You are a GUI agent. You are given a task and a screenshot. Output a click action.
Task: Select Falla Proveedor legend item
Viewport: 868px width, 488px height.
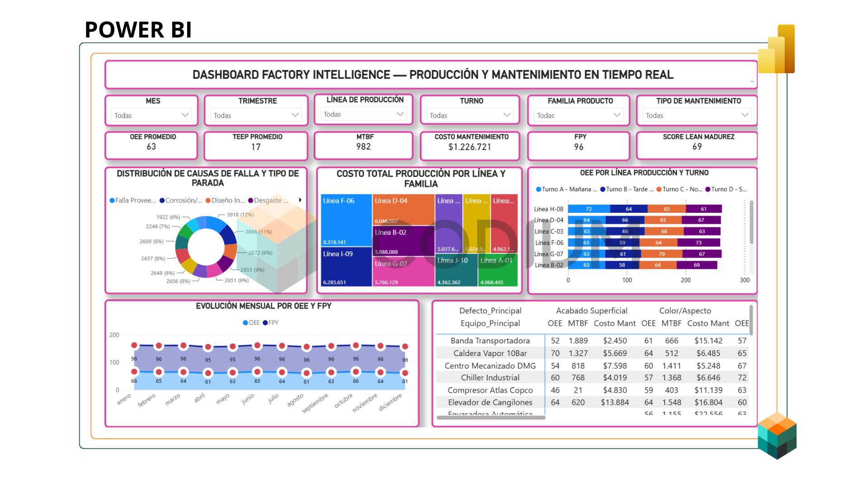(133, 200)
